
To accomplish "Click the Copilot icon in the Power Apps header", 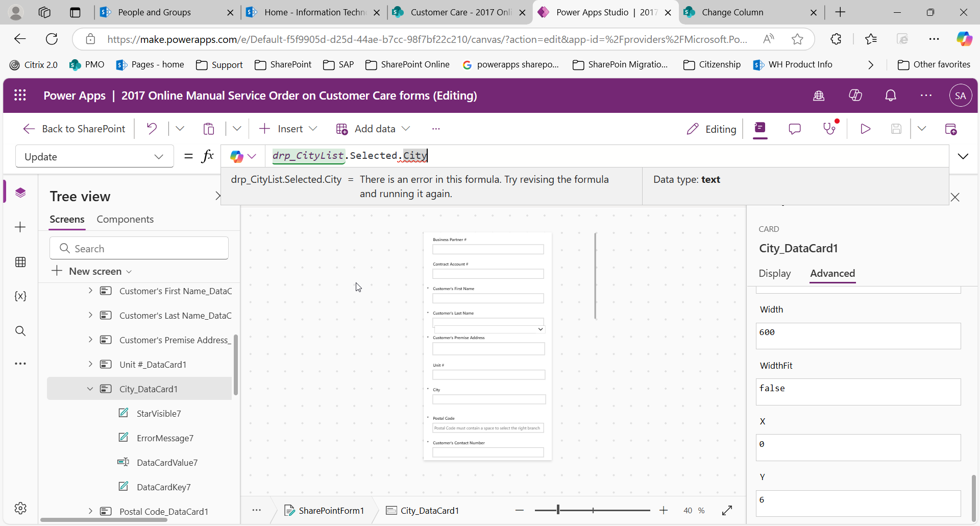I will point(855,95).
